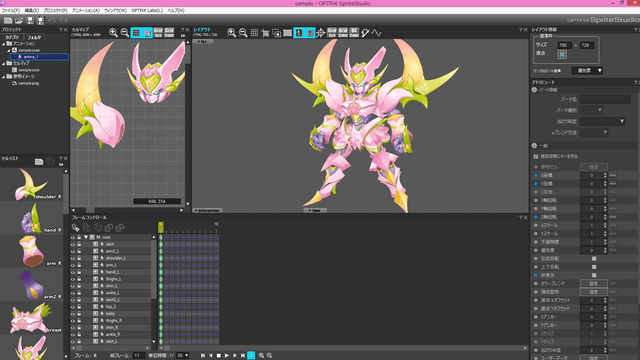The image size is (640, 360).
Task: Collapse the セルマップ folder in project tree
Action: pos(3,63)
